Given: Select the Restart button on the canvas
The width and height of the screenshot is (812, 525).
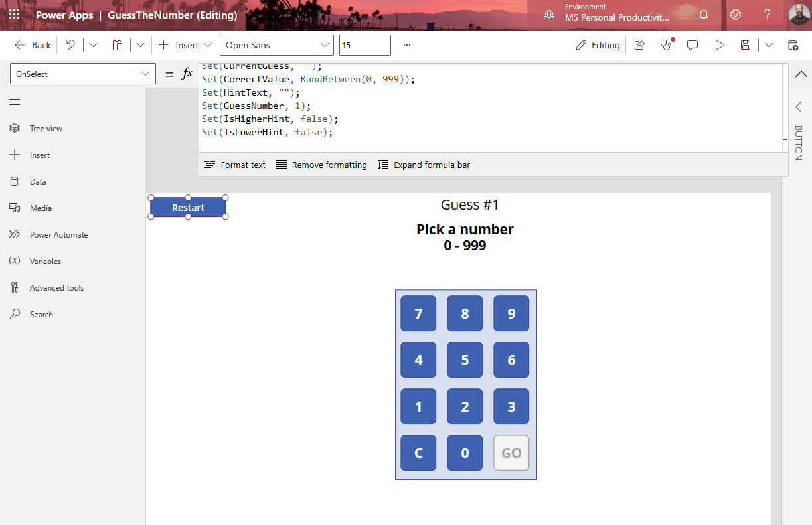Looking at the screenshot, I should (x=188, y=207).
